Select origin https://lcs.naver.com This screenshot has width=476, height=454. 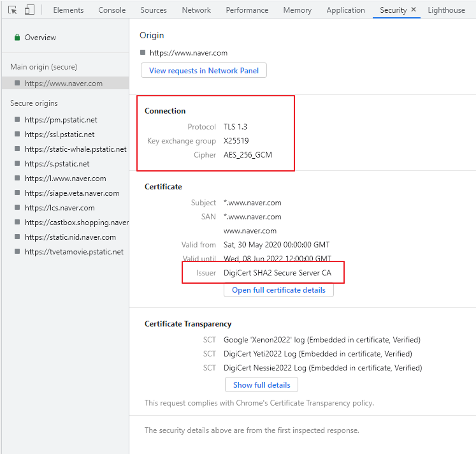tap(59, 208)
